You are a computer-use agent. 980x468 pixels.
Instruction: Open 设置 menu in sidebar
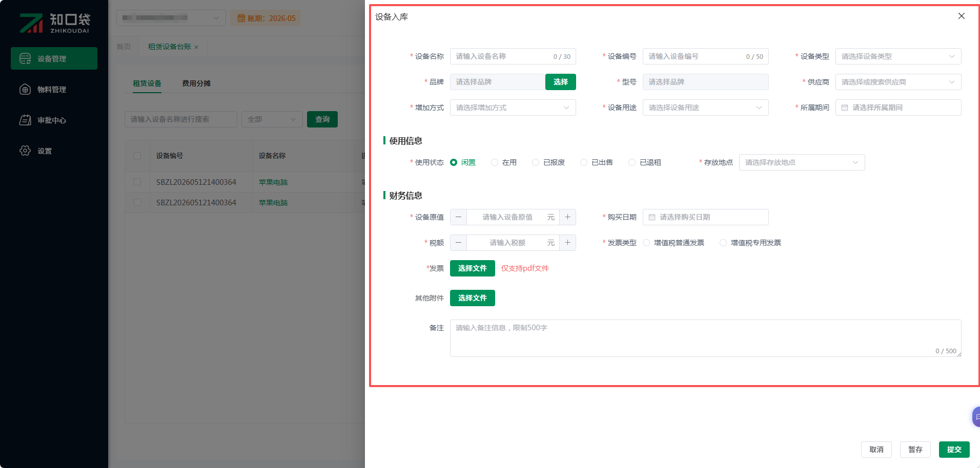(54, 151)
